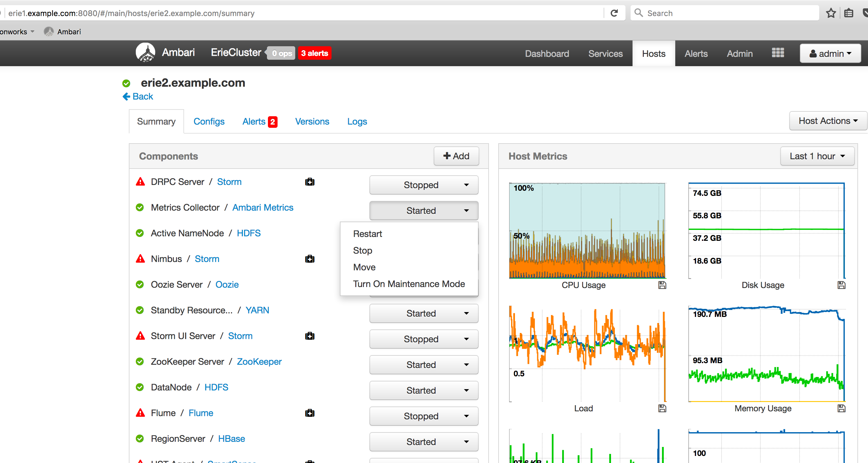Follow the Back link above Summary

[x=138, y=96]
